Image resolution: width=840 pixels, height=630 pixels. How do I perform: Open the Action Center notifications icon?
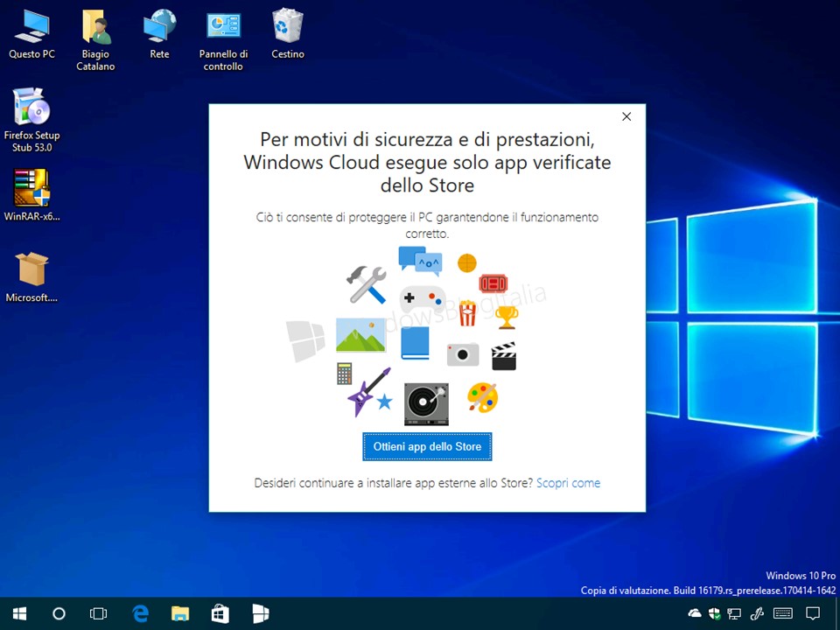point(813,613)
